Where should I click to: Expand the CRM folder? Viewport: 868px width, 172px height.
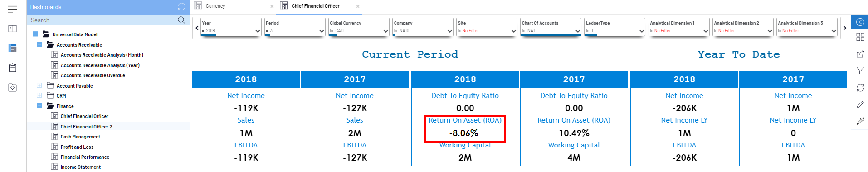tap(39, 95)
